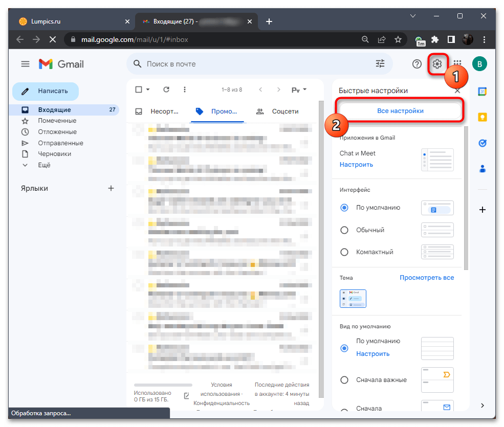Switch to the Соцсети tab

tap(277, 111)
